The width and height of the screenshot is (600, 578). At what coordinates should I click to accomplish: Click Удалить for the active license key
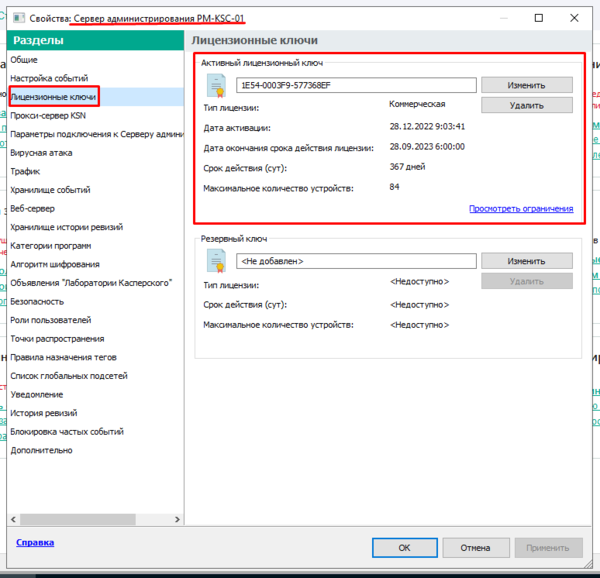[x=527, y=105]
